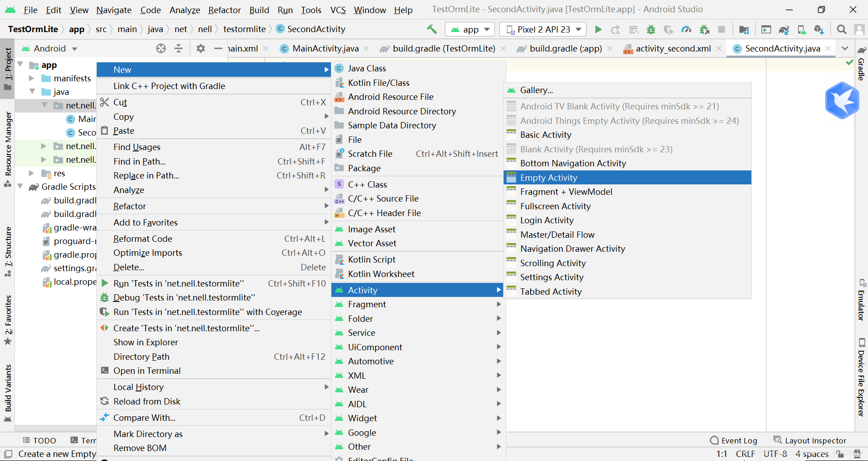Open the AVD Manager icon
Screen dimensions: 868x461
pos(802,29)
